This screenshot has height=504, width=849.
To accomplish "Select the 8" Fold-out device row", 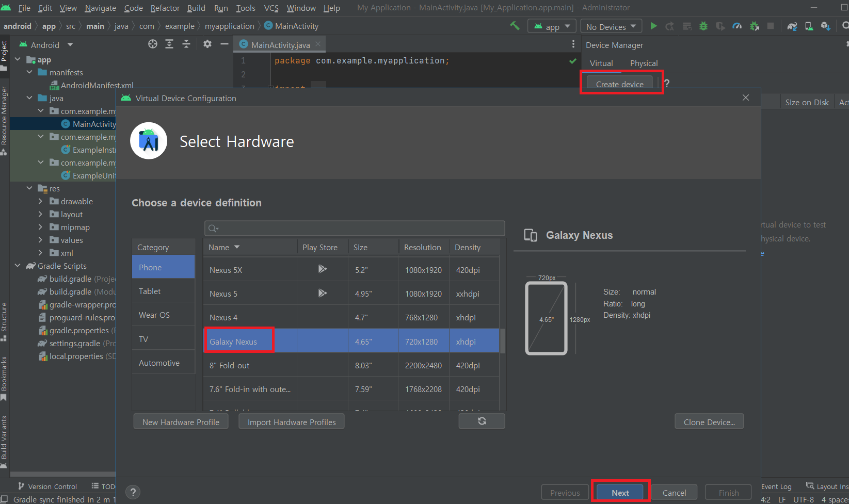I will click(x=351, y=365).
